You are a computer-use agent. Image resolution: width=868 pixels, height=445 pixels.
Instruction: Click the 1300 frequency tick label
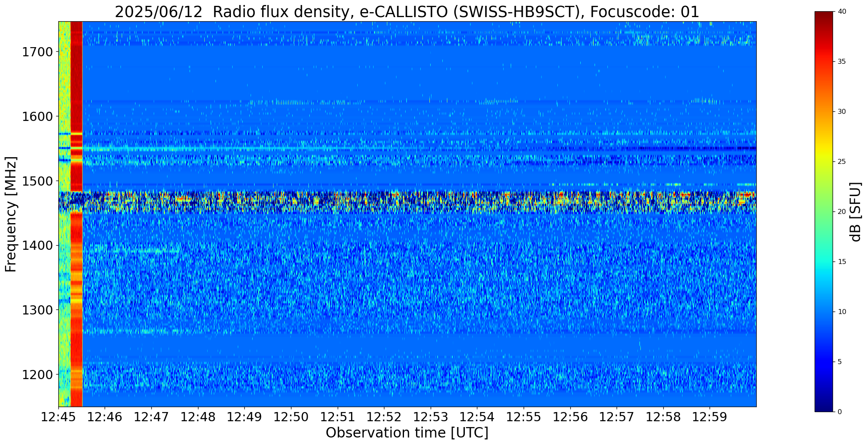click(x=37, y=310)
